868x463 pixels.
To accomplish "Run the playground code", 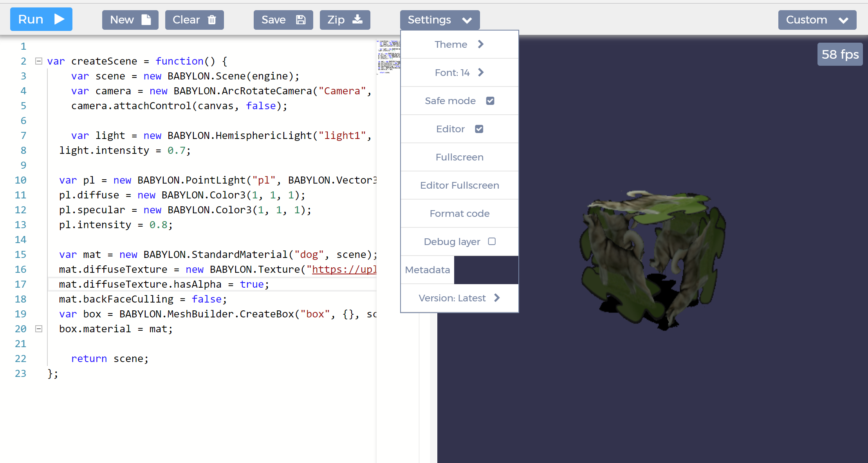I will point(41,19).
